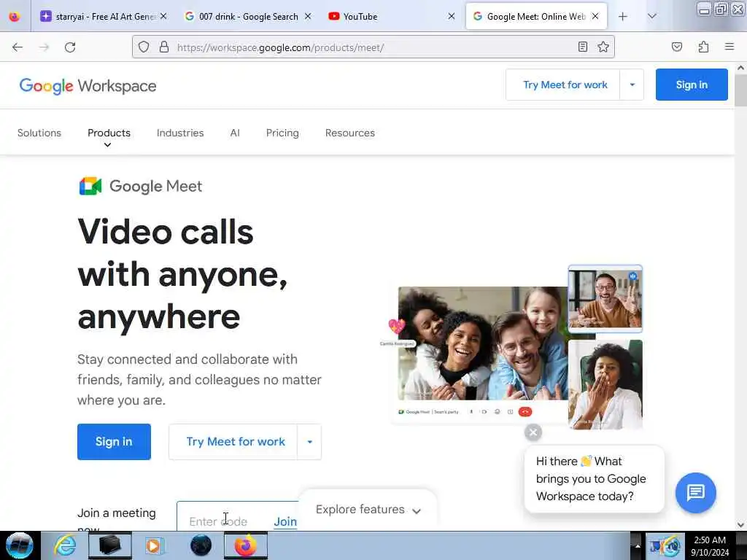Show hidden system tray icons arrow
The height and width of the screenshot is (560, 747).
point(638,545)
